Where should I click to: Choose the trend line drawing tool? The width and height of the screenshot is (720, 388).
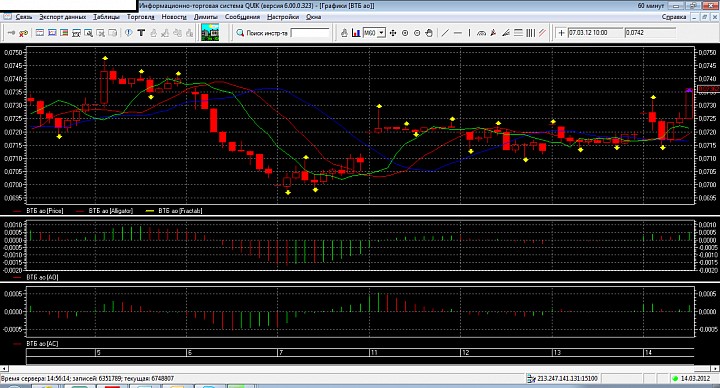point(445,33)
